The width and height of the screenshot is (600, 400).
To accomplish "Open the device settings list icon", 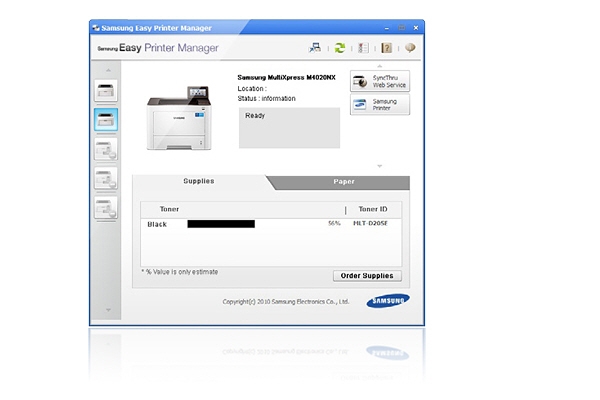I will pyautogui.click(x=363, y=48).
